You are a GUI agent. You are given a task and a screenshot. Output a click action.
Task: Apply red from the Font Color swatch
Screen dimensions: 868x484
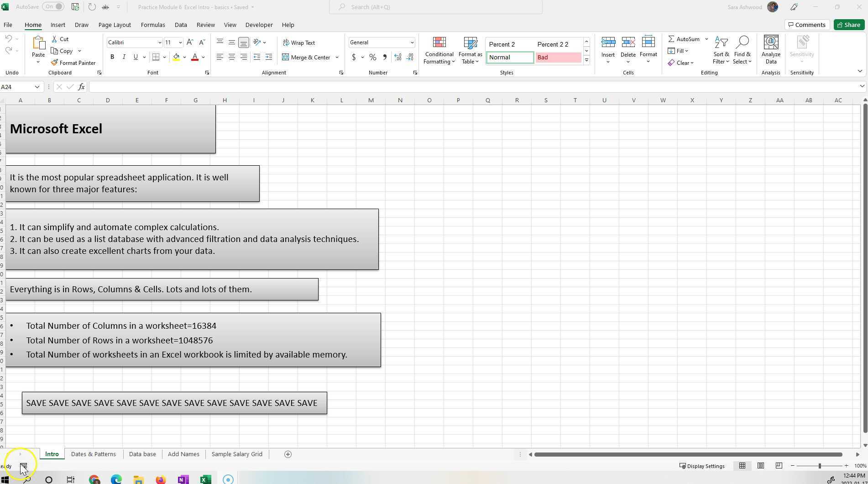[x=194, y=57]
